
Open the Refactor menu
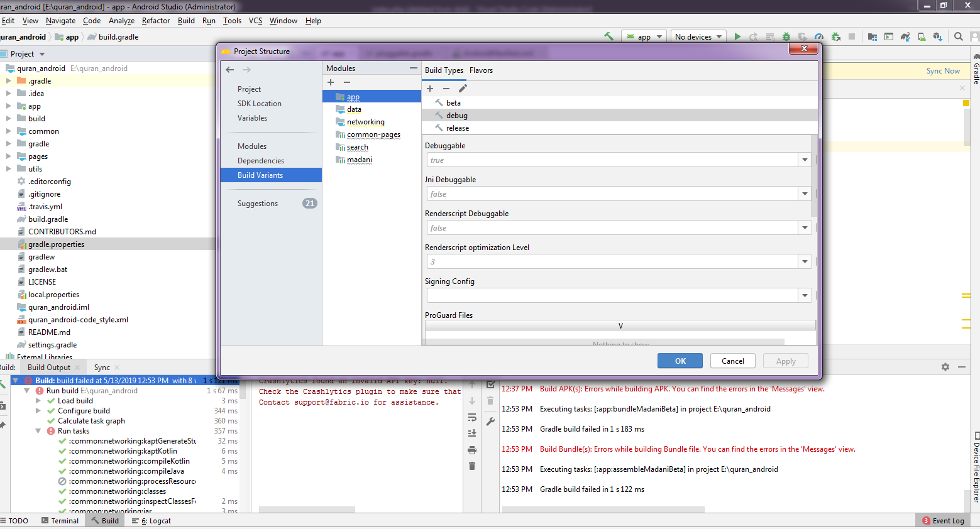pos(156,21)
